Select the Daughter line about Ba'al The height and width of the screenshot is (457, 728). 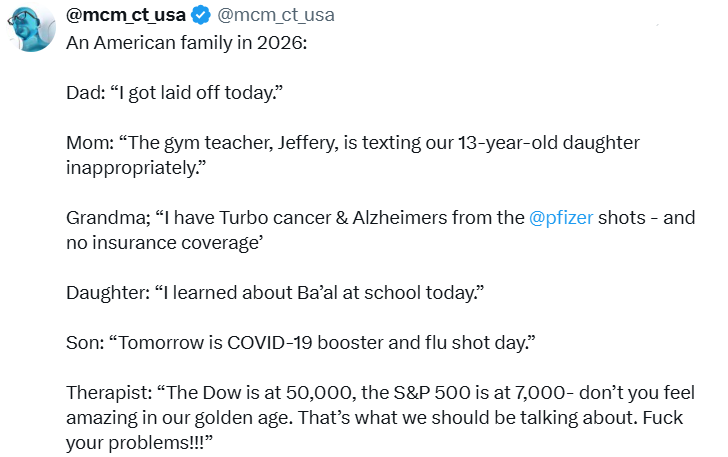(x=275, y=293)
